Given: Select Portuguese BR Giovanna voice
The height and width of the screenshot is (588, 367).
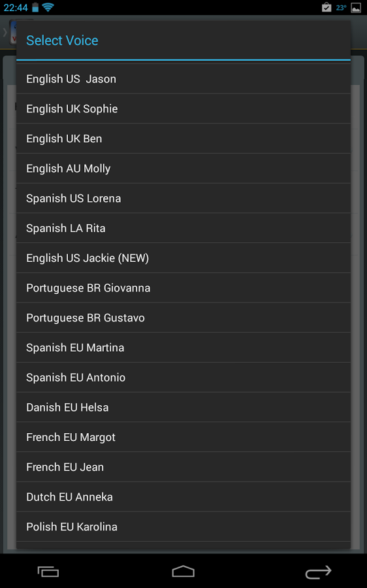Looking at the screenshot, I should pos(183,288).
